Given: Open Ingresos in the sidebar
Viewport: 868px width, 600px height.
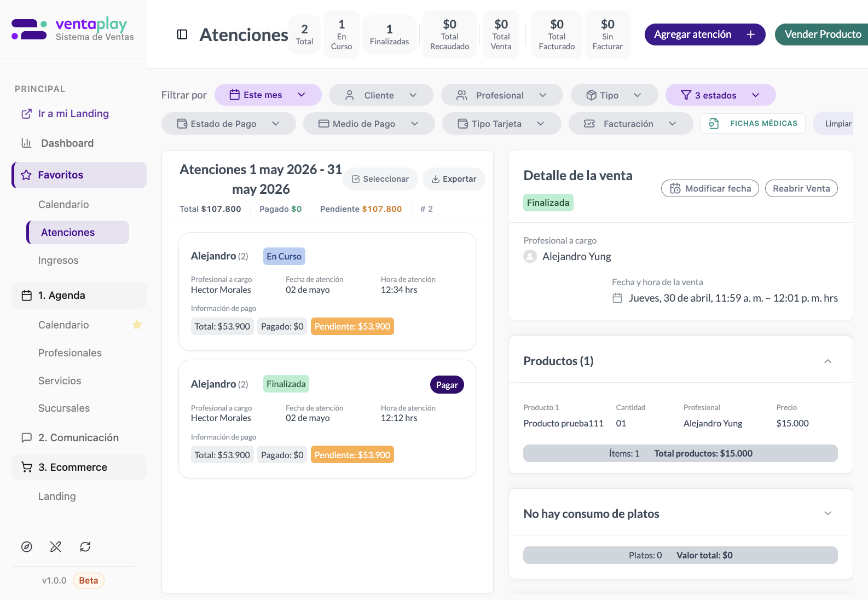Looking at the screenshot, I should coord(58,261).
